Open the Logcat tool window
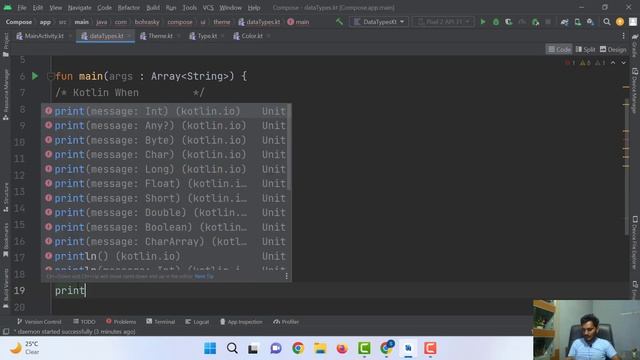 pos(197,322)
